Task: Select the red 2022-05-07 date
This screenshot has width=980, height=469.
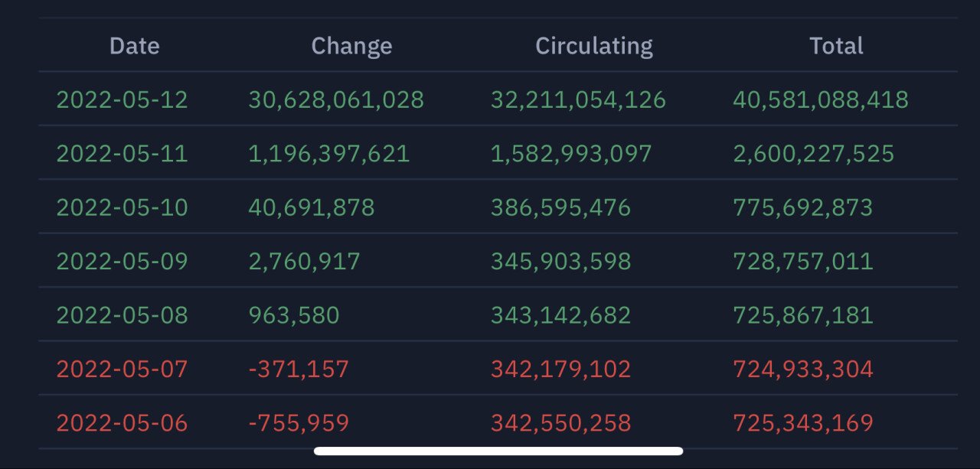Action: [122, 370]
